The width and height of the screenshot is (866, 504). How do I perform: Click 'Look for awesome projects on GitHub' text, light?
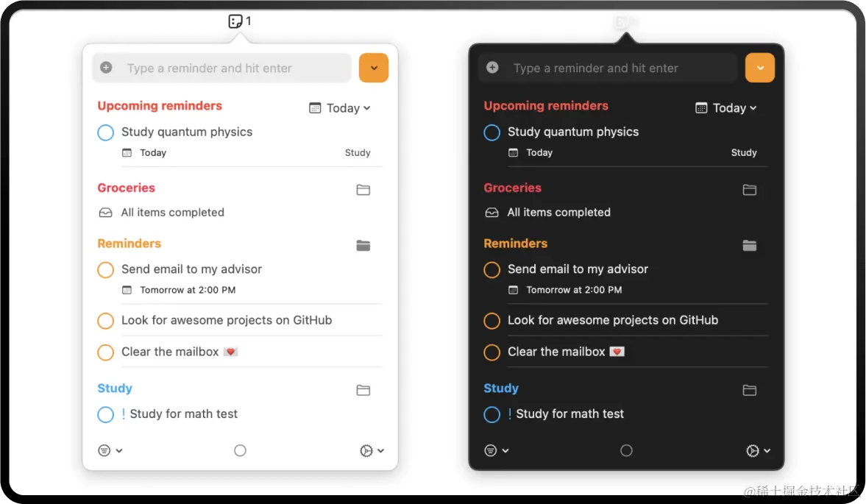tap(227, 320)
